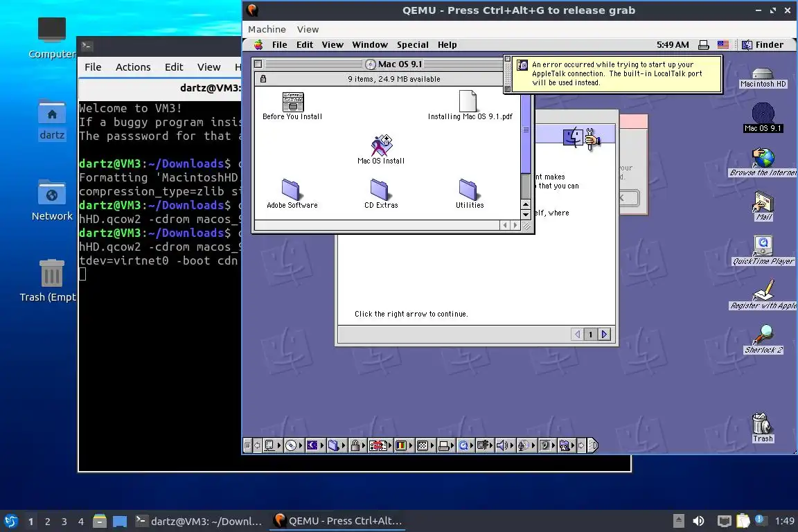Open the LXQt application menu launcher
This screenshot has width=798, height=532.
[10, 522]
